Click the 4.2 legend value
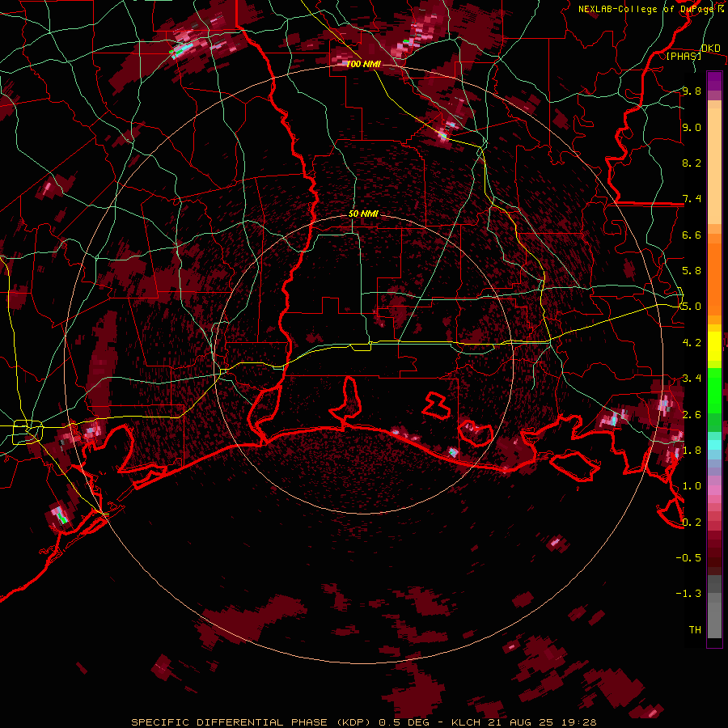The width and height of the screenshot is (728, 728). click(x=692, y=343)
